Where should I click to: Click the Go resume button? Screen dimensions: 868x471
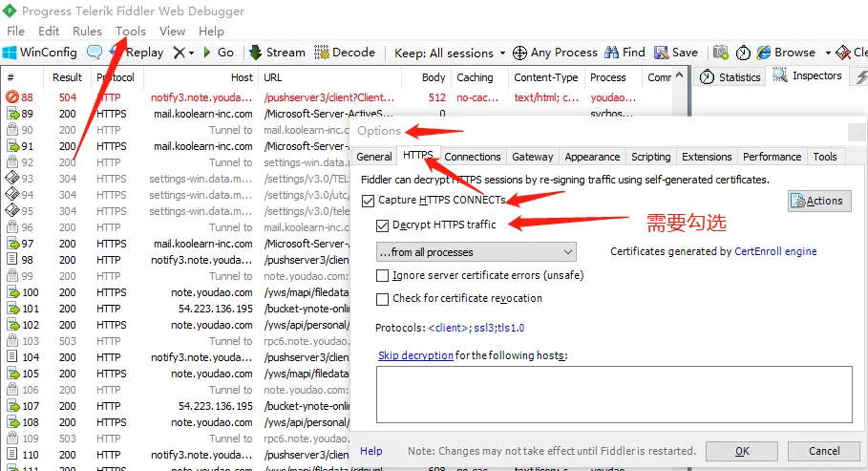coord(219,53)
